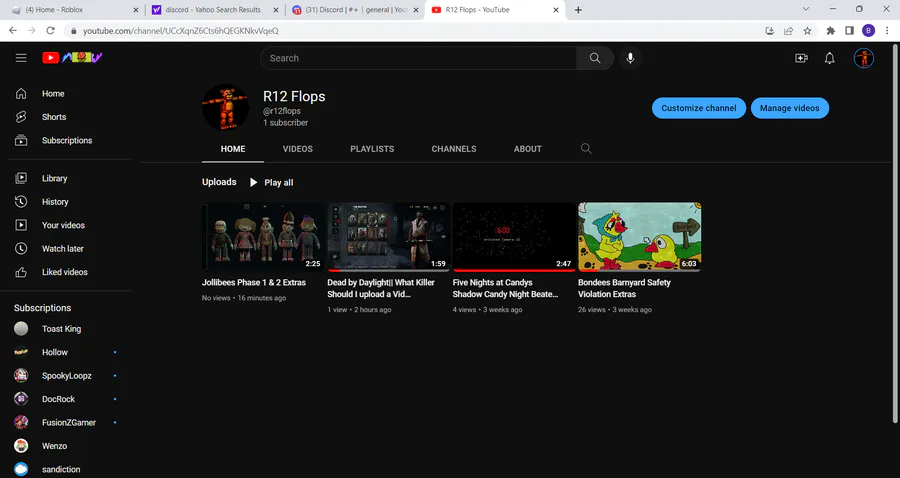Search within channel magnifier icon

[586, 149]
